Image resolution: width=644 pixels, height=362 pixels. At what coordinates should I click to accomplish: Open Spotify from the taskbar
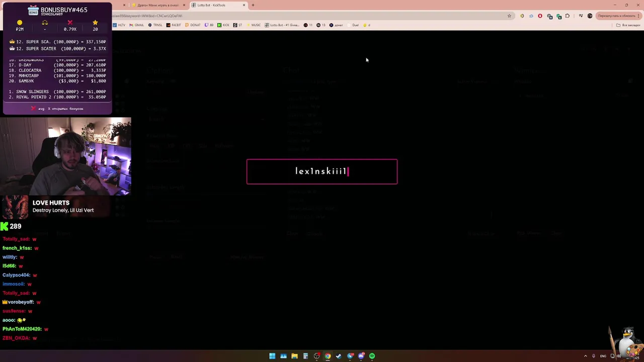click(372, 356)
